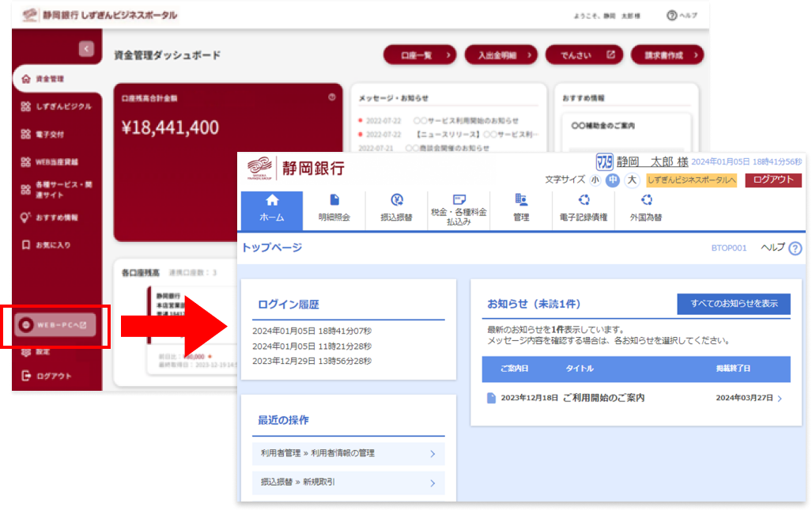Click the 静岡銀行 logo in the front window

click(296, 168)
